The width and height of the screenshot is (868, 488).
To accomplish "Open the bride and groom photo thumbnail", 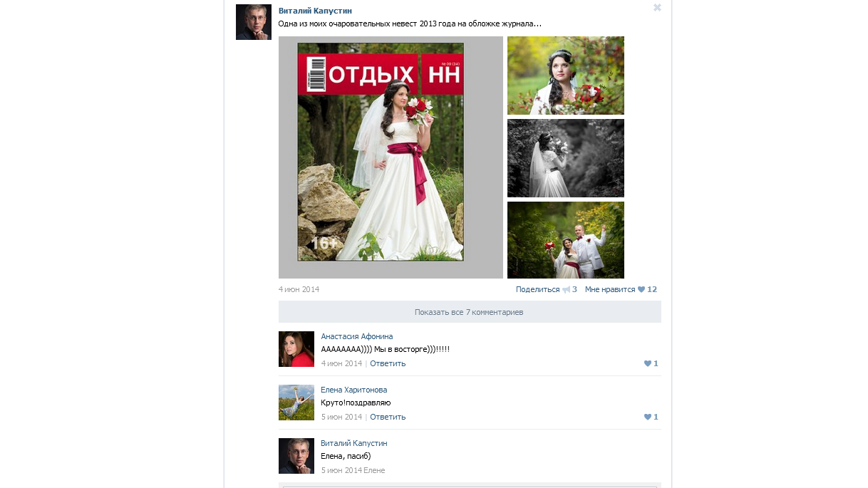I will [565, 240].
